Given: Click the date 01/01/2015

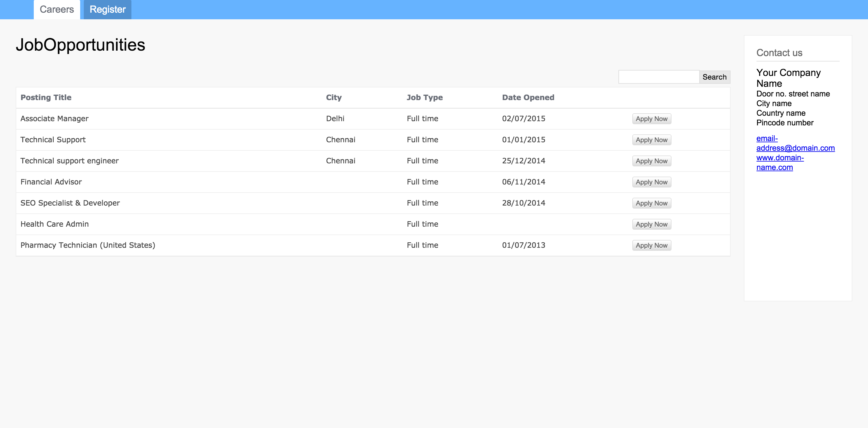Looking at the screenshot, I should 524,140.
